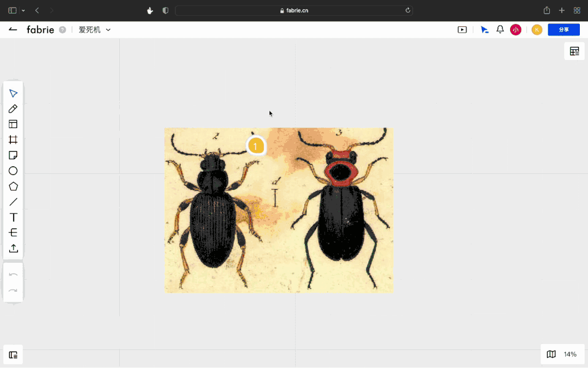Image resolution: width=588 pixels, height=368 pixels.
Task: Toggle the minimap icon
Action: (551, 354)
